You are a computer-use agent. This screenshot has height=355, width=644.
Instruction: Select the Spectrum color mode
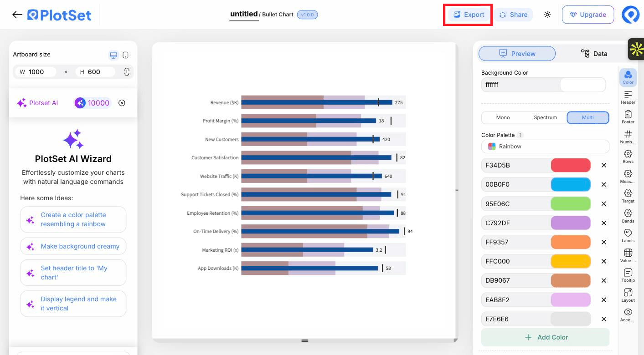pos(545,117)
